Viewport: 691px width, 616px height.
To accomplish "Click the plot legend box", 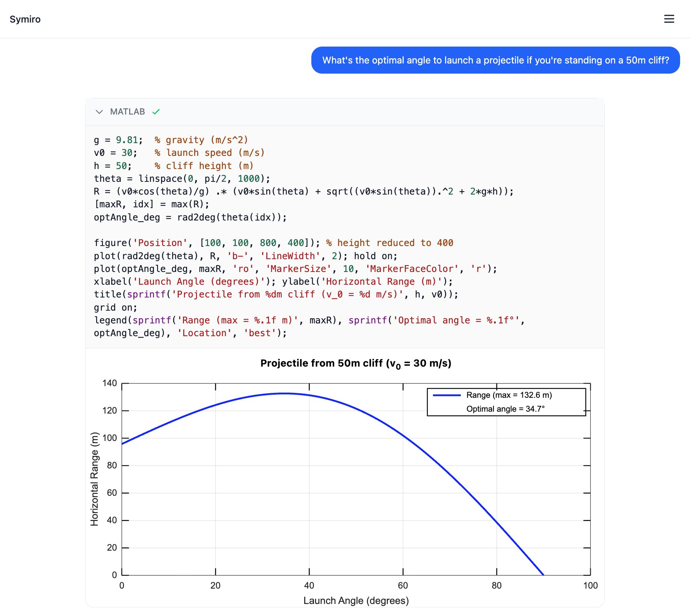I will 506,402.
